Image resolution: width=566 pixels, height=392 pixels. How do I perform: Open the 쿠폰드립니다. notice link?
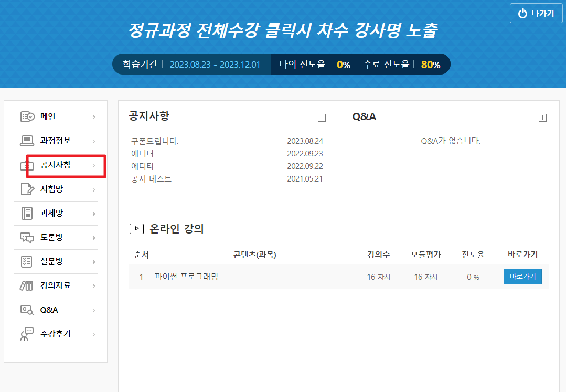tap(155, 141)
